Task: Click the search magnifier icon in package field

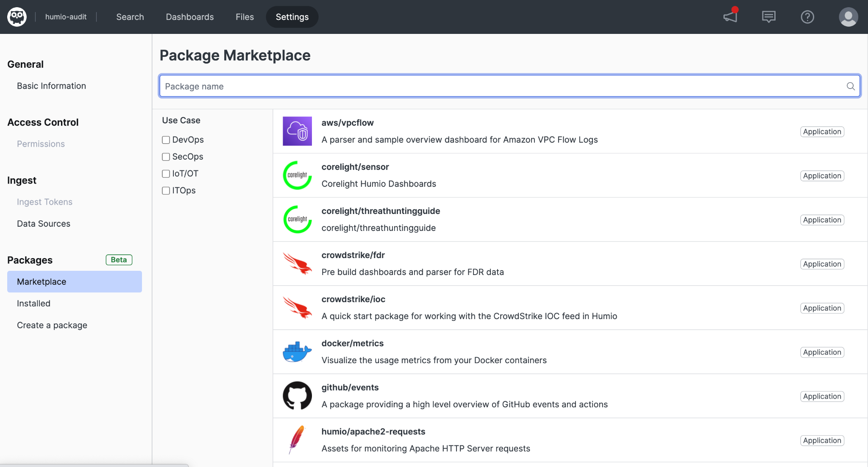Action: [851, 86]
